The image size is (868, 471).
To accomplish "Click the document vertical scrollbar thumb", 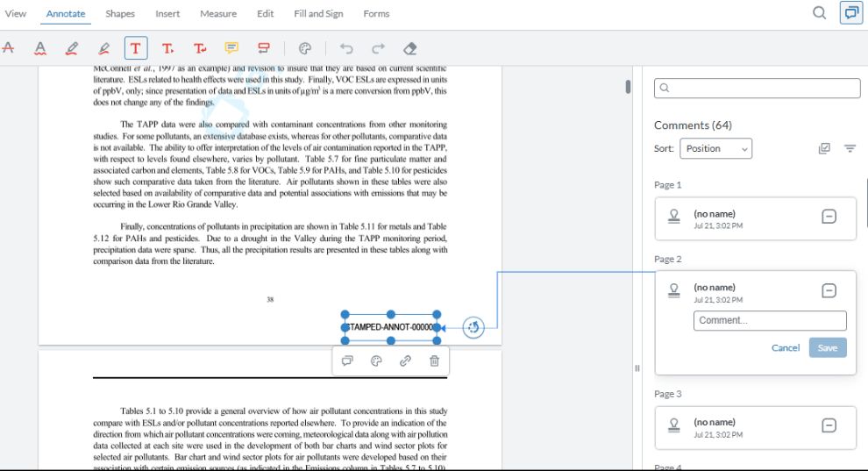I will pos(628,87).
